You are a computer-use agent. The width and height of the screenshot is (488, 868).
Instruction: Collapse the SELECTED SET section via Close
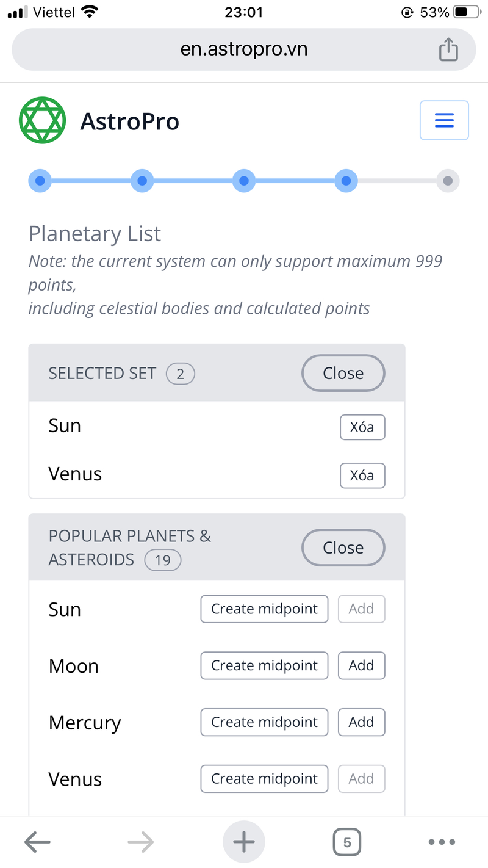coord(343,373)
